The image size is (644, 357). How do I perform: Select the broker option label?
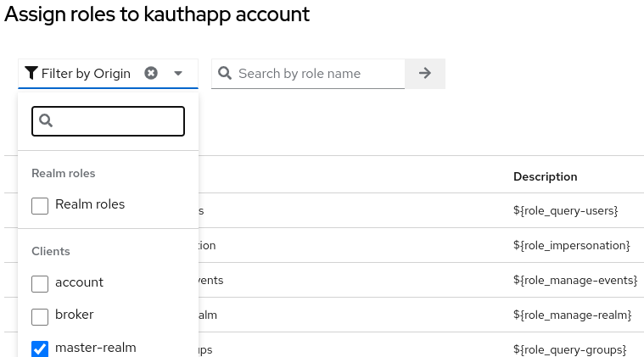pos(75,315)
